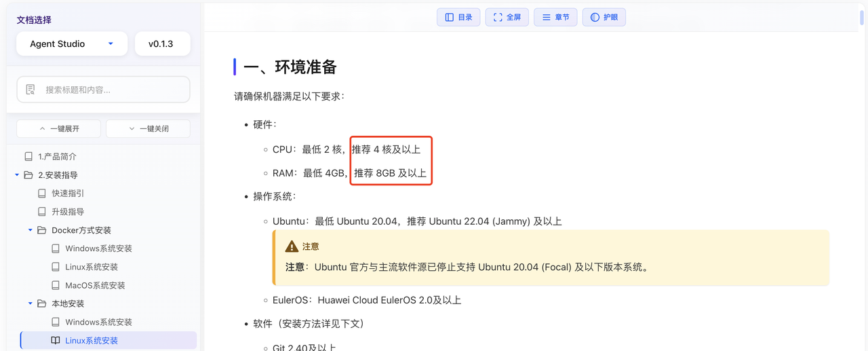868x351 pixels.
Task: Open the 快速指引 document
Action: (x=68, y=193)
